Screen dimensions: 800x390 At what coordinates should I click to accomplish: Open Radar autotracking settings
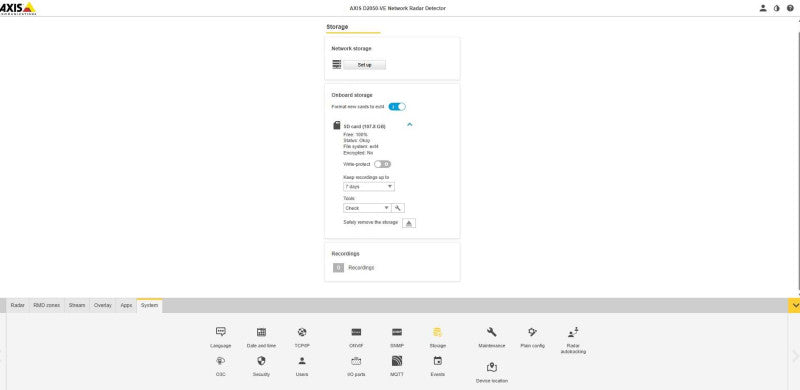(x=573, y=332)
